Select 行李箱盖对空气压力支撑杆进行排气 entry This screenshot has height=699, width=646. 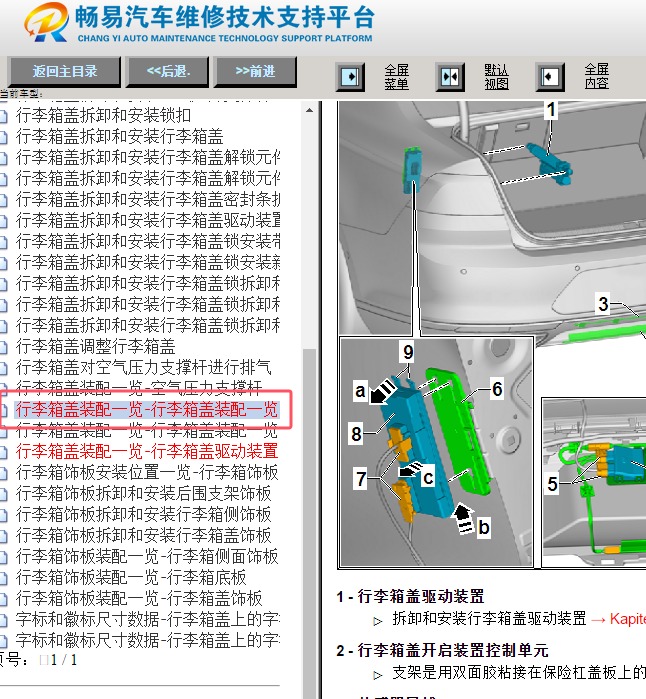tap(143, 367)
